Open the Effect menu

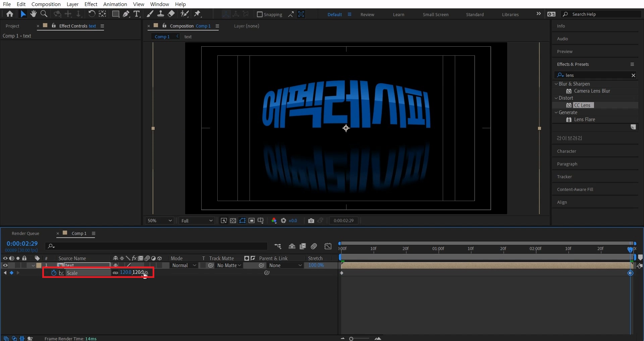coord(91,4)
